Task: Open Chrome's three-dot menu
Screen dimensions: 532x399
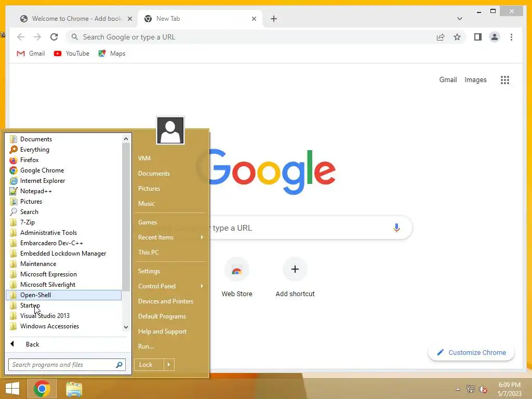Action: pyautogui.click(x=511, y=37)
